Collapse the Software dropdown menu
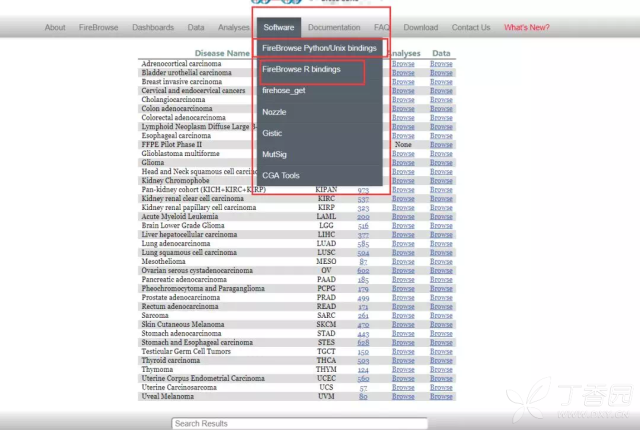640x430 pixels. pos(278,28)
